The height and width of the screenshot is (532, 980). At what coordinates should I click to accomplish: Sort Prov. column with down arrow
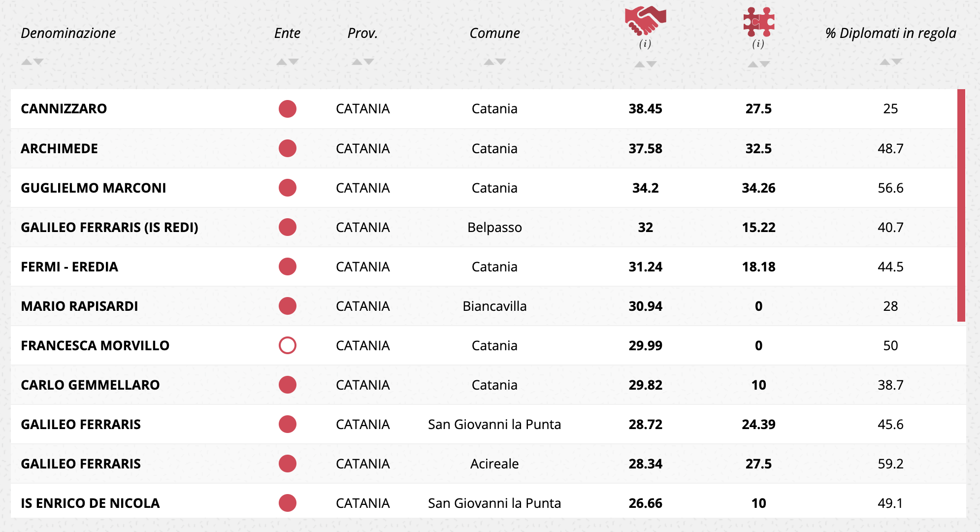click(x=369, y=62)
